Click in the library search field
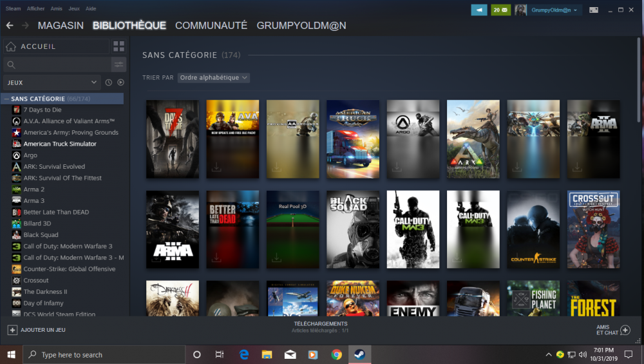 click(x=57, y=64)
